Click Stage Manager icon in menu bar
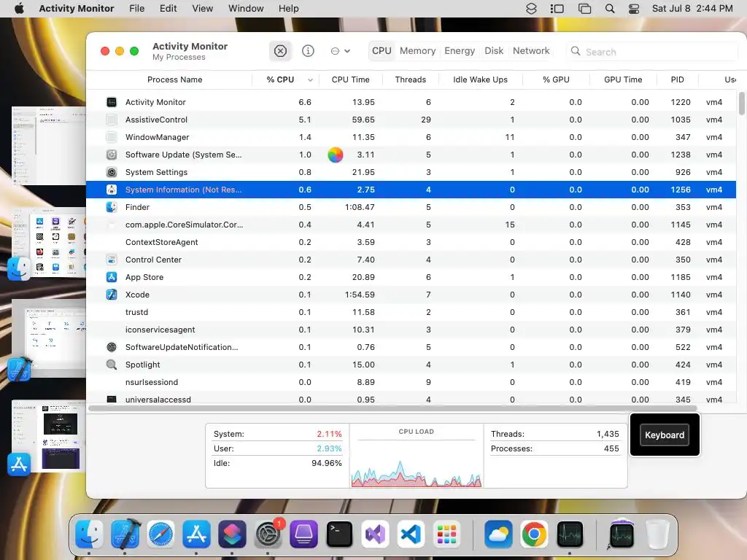Screen dimensions: 747x560 (557, 9)
